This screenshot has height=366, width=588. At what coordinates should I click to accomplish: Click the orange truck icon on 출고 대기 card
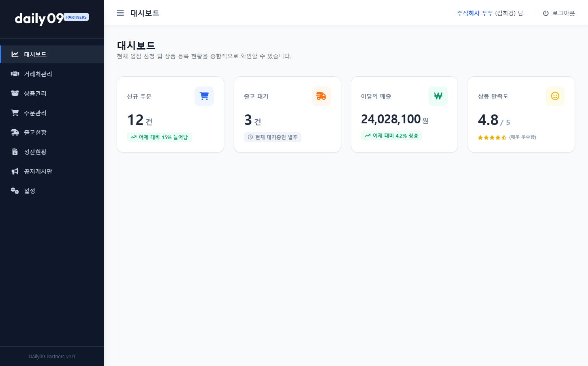321,96
